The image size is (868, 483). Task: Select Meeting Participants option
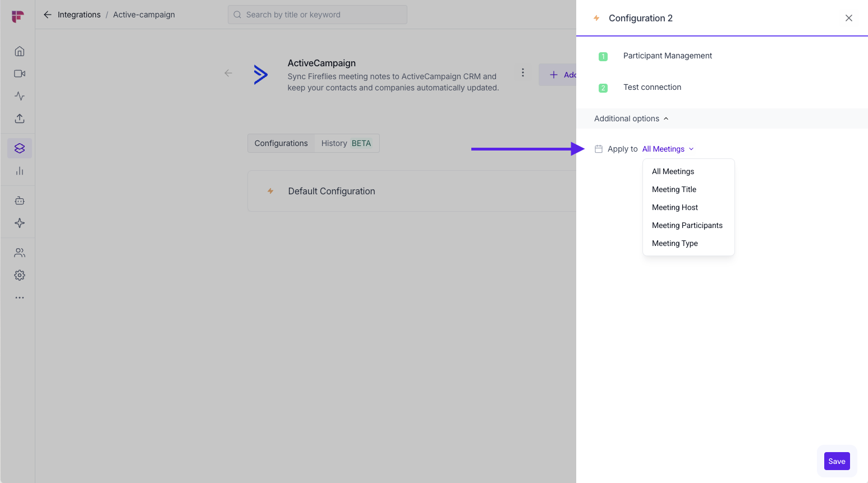pyautogui.click(x=687, y=225)
